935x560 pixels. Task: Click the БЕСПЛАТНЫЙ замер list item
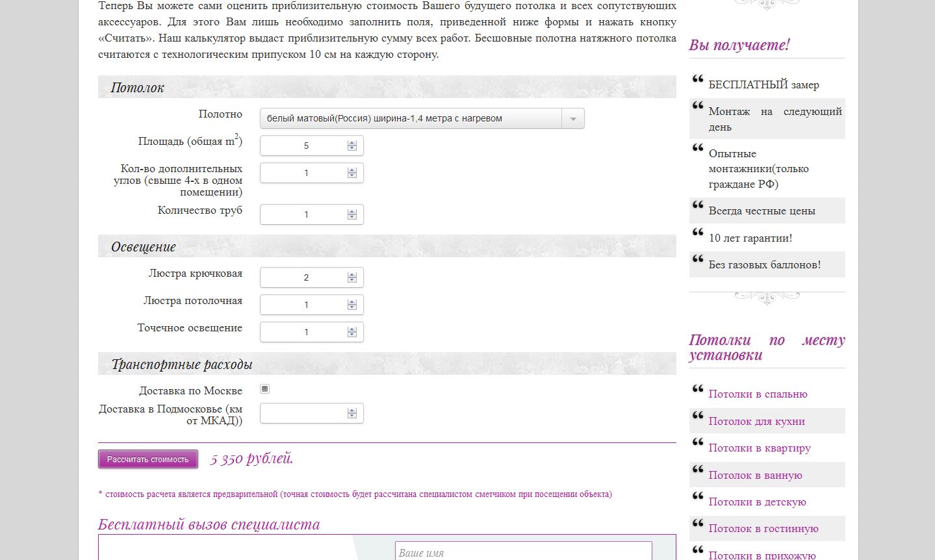(763, 85)
